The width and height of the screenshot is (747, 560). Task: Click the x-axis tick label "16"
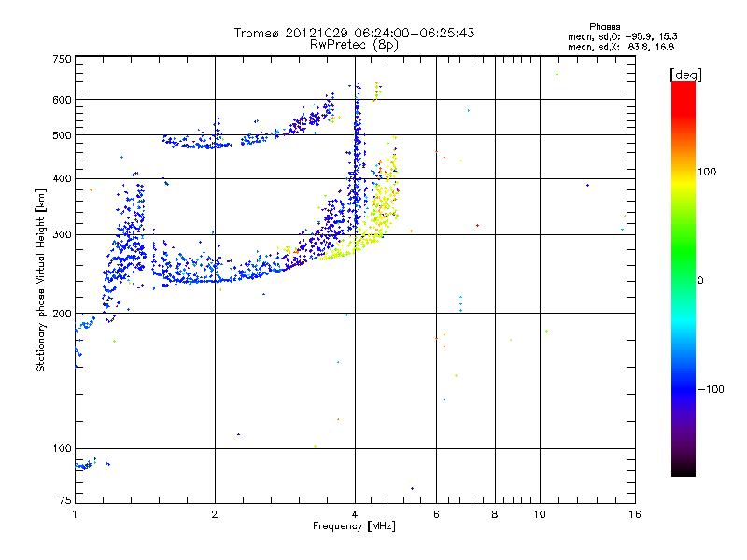click(635, 514)
